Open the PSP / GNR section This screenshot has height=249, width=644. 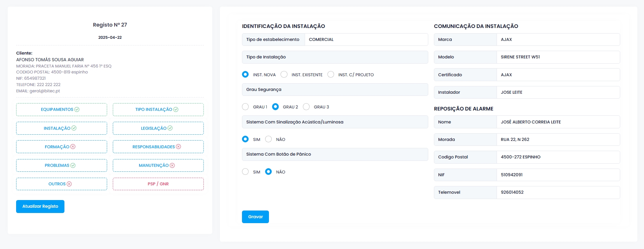click(158, 184)
